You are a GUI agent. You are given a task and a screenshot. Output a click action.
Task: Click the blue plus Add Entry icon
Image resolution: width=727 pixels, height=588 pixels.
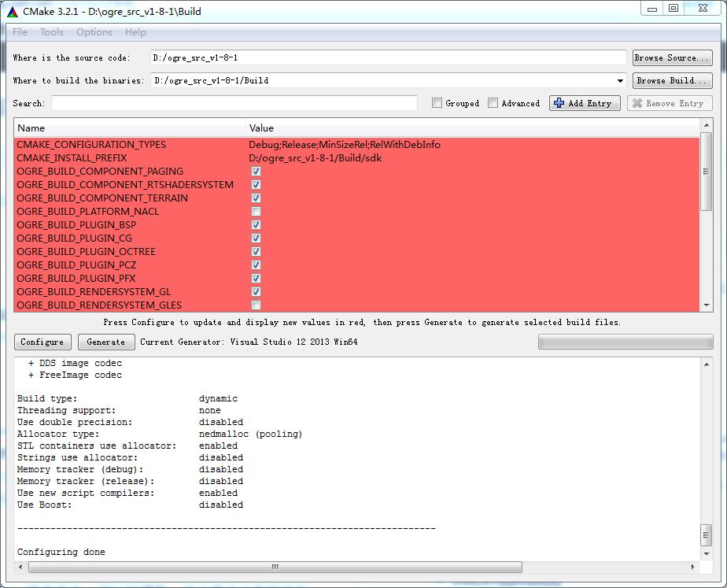tap(559, 103)
